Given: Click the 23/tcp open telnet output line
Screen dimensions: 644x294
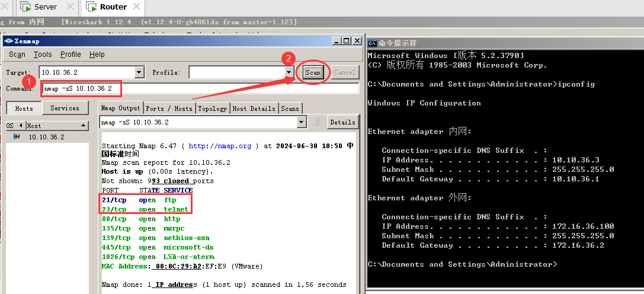Looking at the screenshot, I should 145,209.
